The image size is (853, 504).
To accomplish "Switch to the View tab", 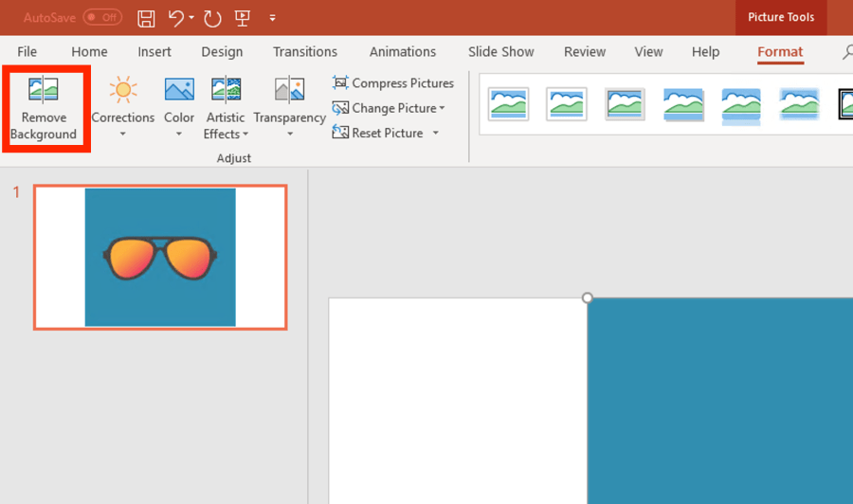I will [648, 52].
